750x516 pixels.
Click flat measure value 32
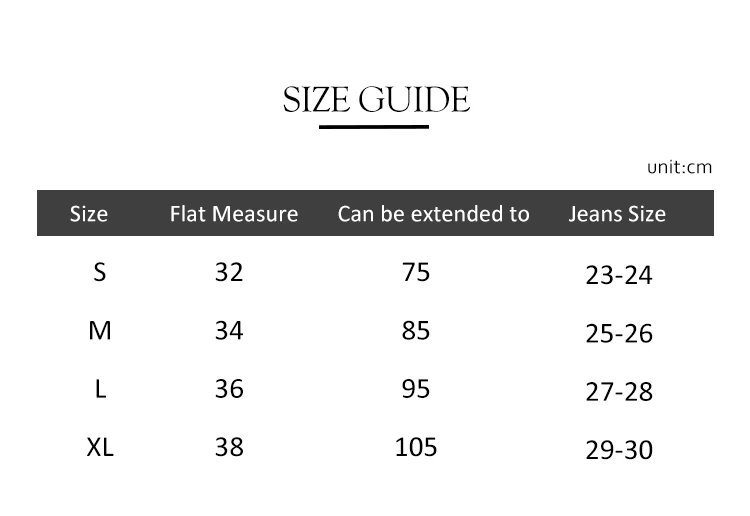click(229, 272)
